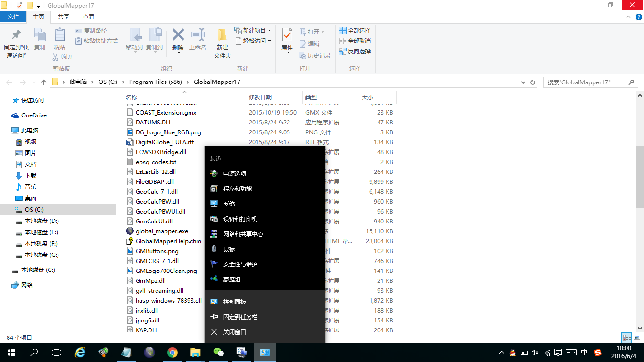644x362 pixels.
Task: Click Invert selection (反向选择) in ribbon
Action: [x=355, y=51]
